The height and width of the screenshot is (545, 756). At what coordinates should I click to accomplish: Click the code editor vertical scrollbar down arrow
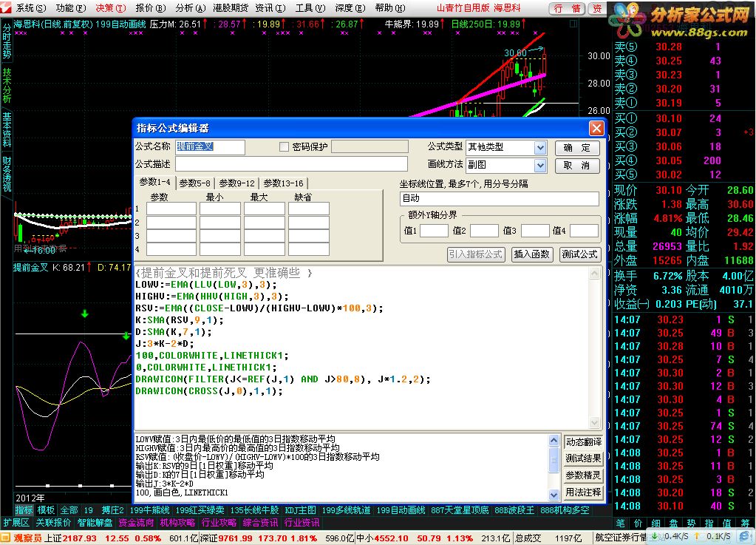coord(595,423)
